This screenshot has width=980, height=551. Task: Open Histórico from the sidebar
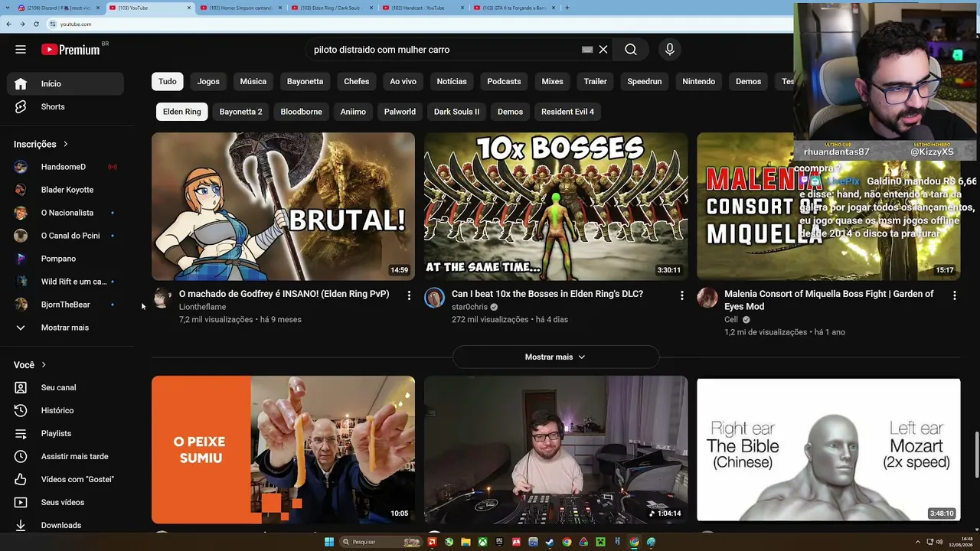point(65,410)
